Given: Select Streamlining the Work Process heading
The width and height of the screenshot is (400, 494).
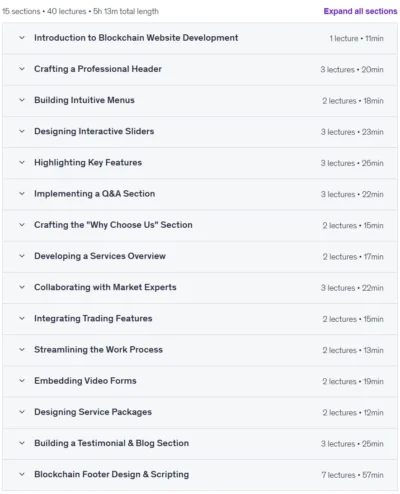Looking at the screenshot, I should [x=98, y=350].
